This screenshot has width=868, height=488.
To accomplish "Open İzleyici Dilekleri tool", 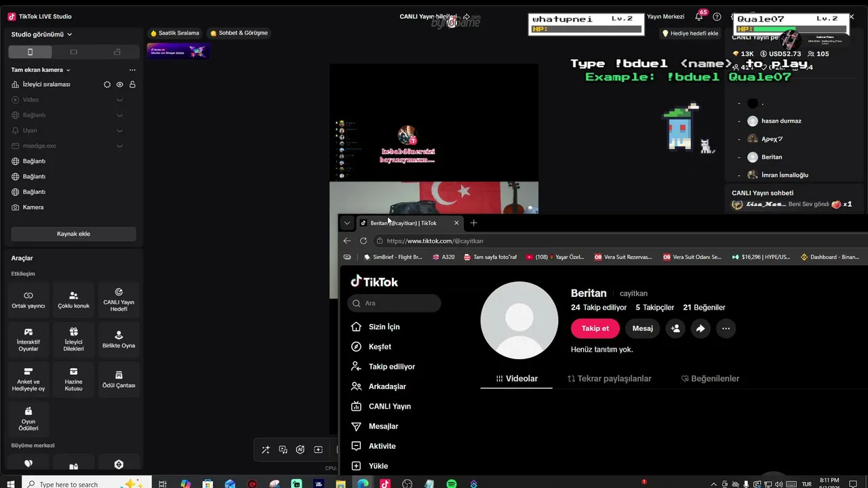I will pos(73,340).
